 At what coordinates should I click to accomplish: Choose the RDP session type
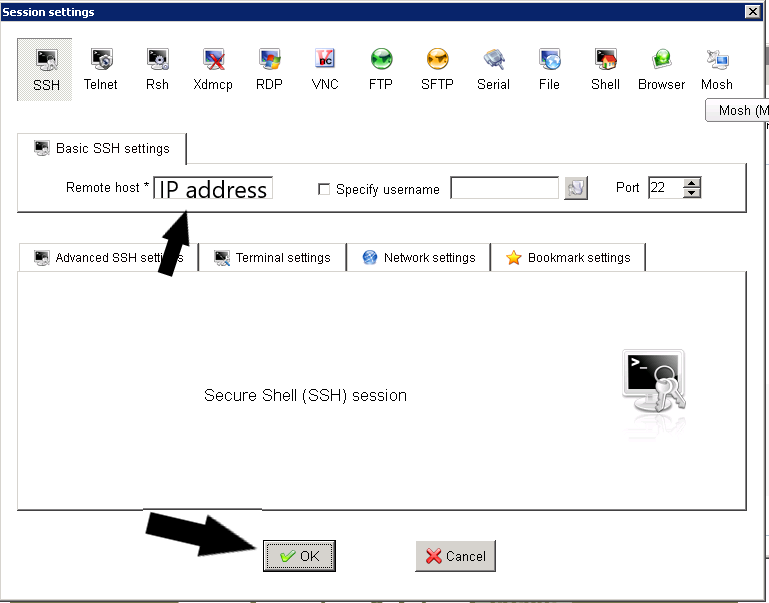pos(269,70)
